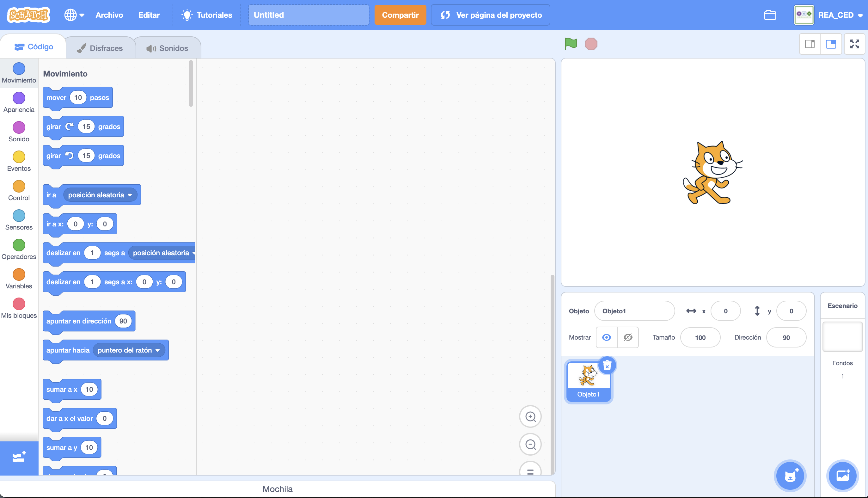Select the Apariencia block category
868x498 pixels.
19,103
